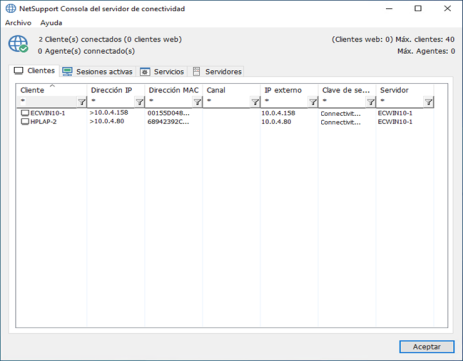This screenshot has width=463, height=361.
Task: Click the connectivity server globe status icon
Action: (18, 44)
